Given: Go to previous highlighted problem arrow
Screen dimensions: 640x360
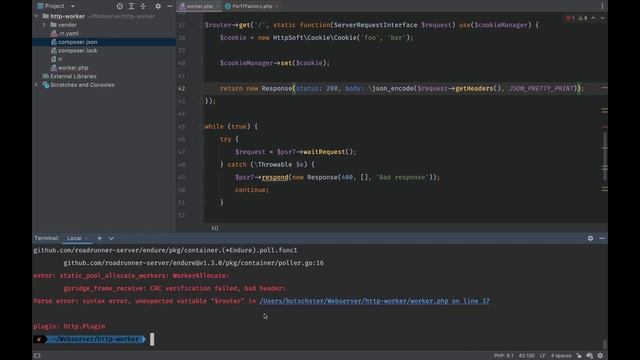Looking at the screenshot, I should [x=593, y=18].
